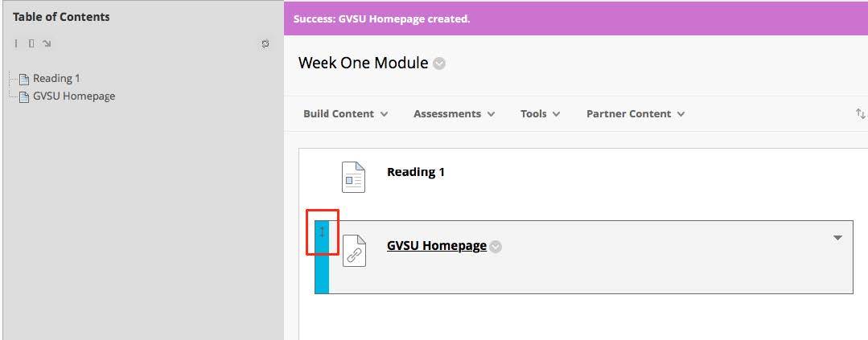
Task: Select Reading 1 in the Table of Contents tree
Action: coord(56,79)
